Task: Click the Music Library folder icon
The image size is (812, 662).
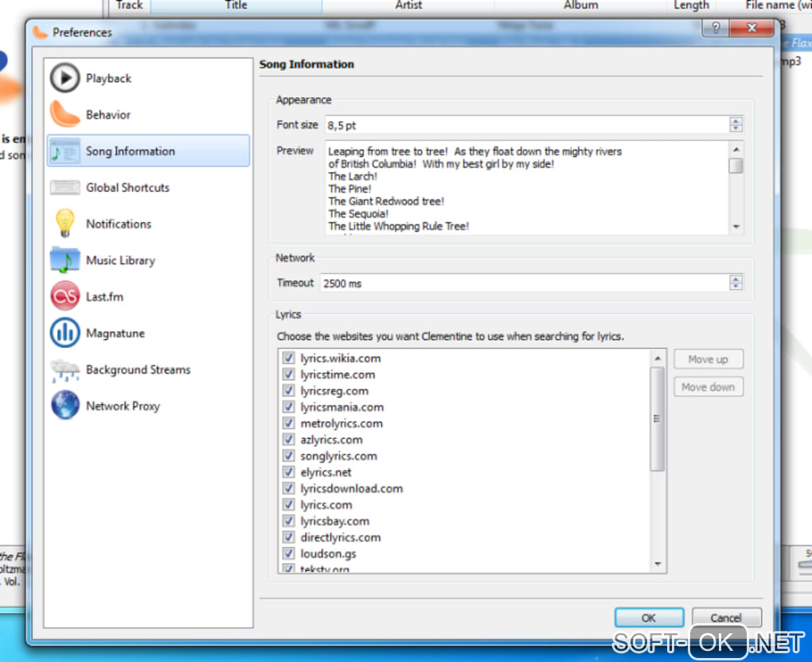Action: 64,260
